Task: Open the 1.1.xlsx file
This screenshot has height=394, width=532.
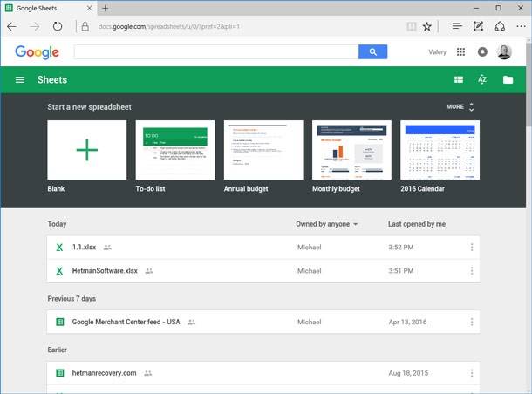Action: click(263, 248)
